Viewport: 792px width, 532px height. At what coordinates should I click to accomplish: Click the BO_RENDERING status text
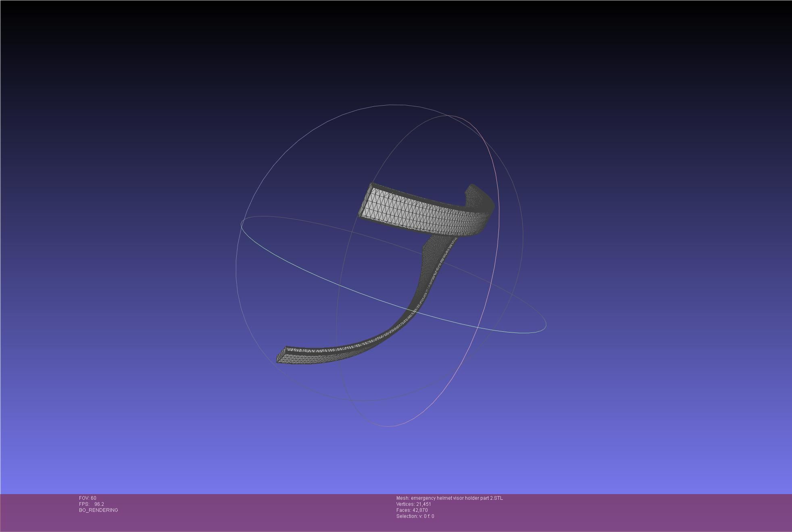98,510
